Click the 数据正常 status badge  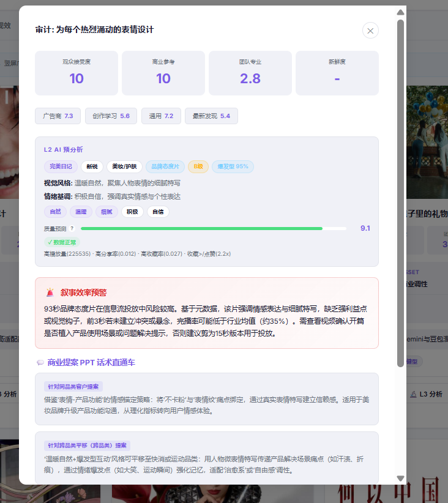click(62, 242)
